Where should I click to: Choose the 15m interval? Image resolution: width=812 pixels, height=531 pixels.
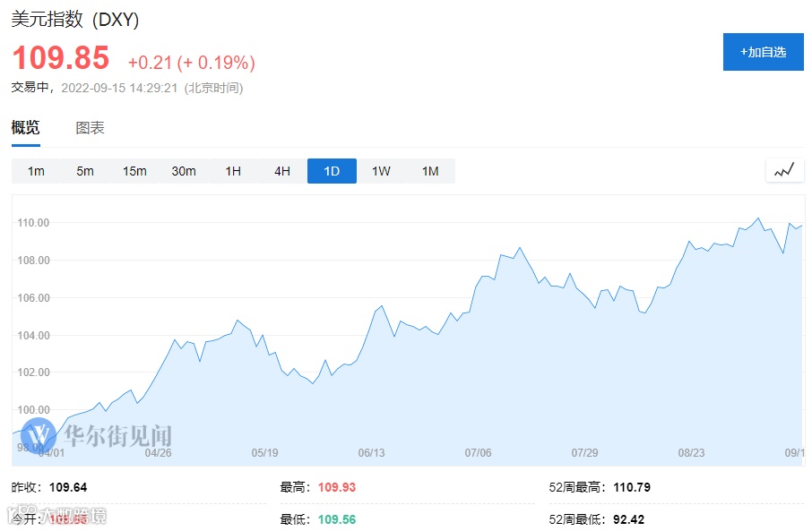[x=134, y=171]
